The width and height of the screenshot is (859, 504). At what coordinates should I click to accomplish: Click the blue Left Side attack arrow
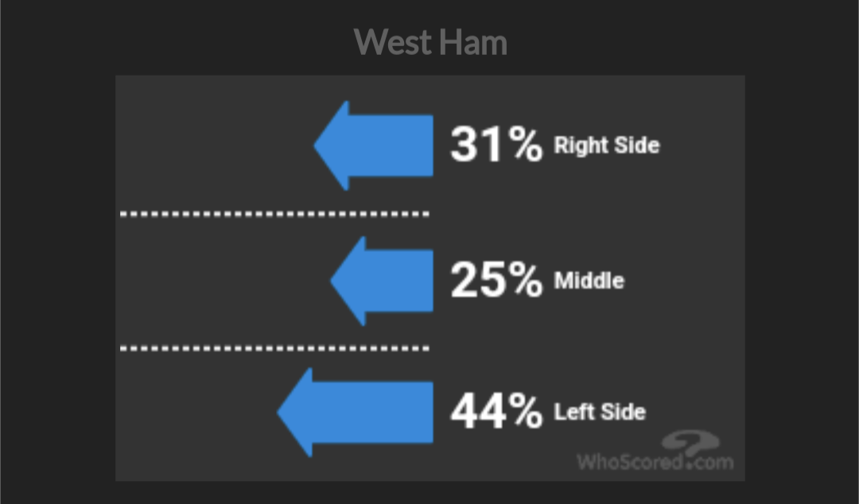[x=355, y=413]
